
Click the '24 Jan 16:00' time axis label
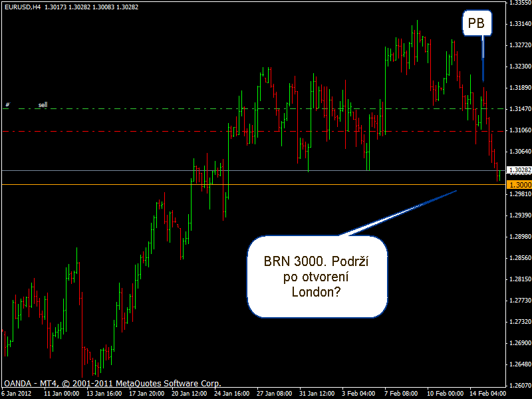tap(231, 394)
